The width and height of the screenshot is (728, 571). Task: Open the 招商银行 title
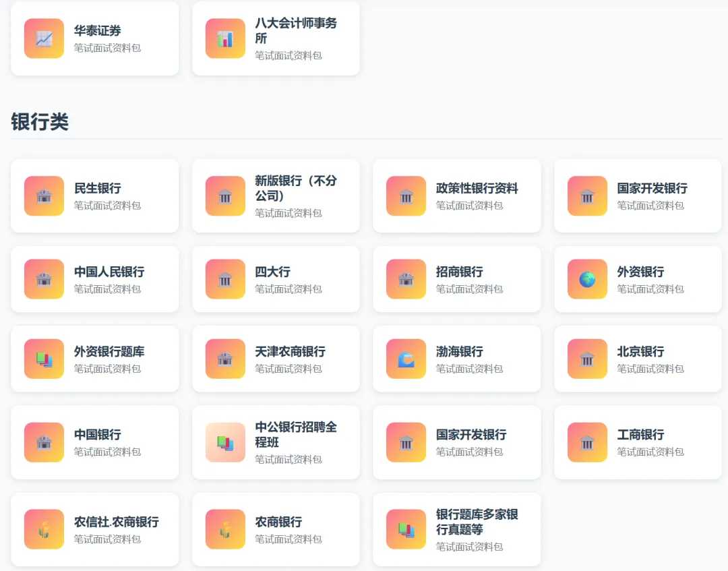click(459, 272)
